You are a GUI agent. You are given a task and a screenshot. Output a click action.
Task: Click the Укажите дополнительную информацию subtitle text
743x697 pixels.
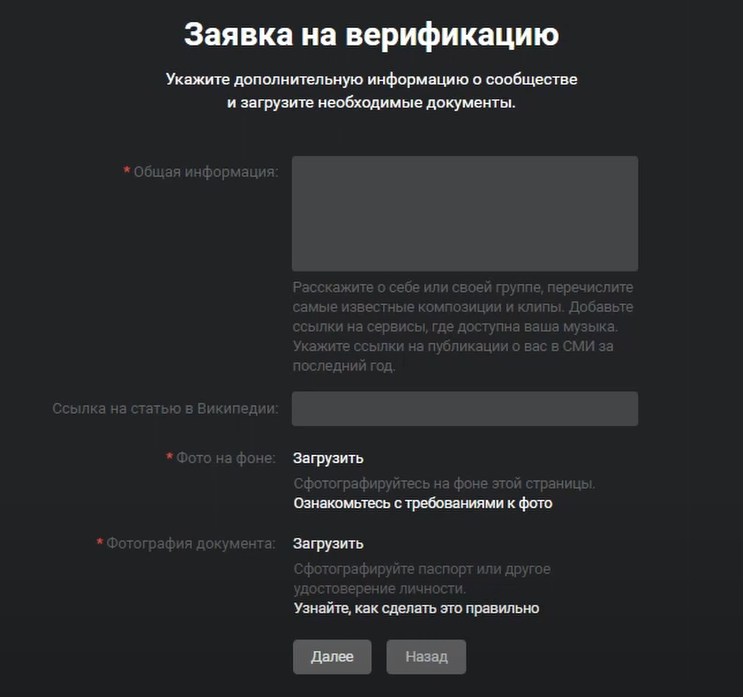[372, 91]
